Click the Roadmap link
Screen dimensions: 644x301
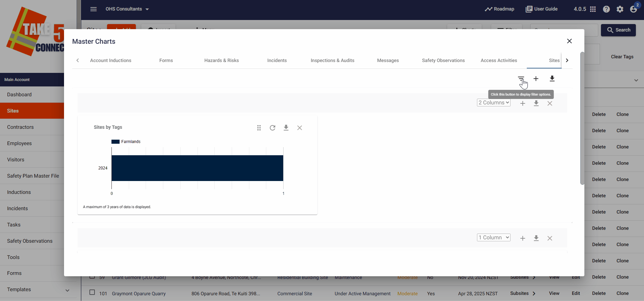499,9
